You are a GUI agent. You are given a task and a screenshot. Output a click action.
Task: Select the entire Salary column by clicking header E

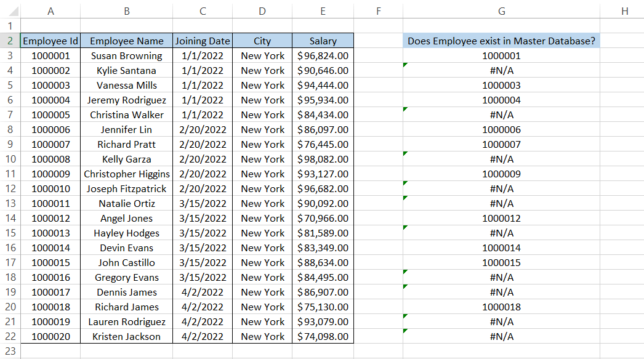[x=323, y=10]
